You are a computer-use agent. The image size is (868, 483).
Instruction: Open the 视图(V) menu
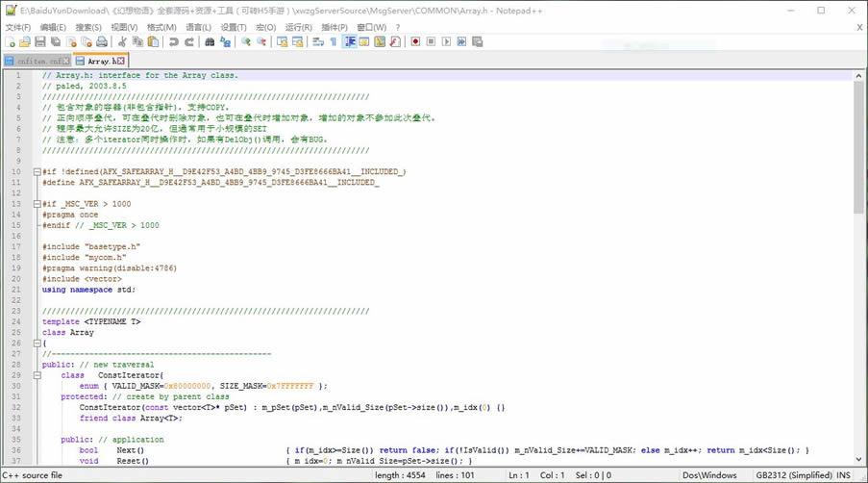coord(125,27)
